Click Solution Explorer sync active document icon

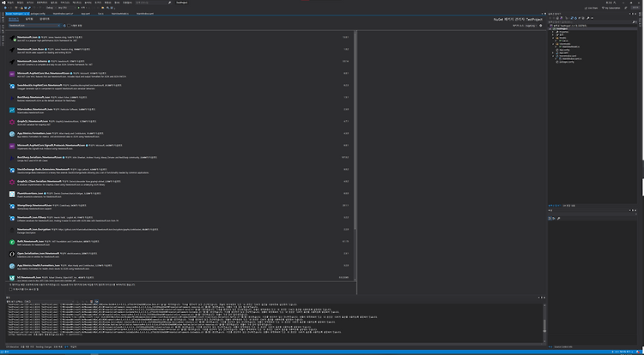tap(572, 18)
